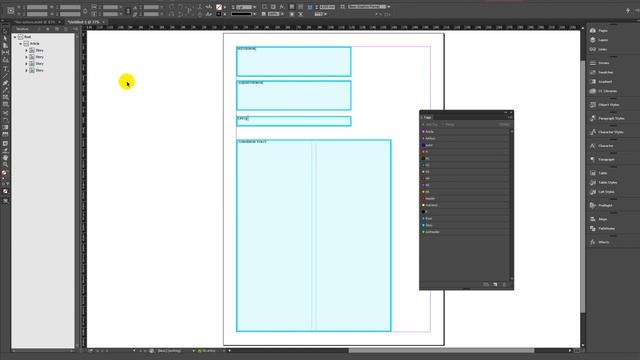This screenshot has height=360, width=640.
Task: Select the subheader tag in Tags panel
Action: [465, 232]
